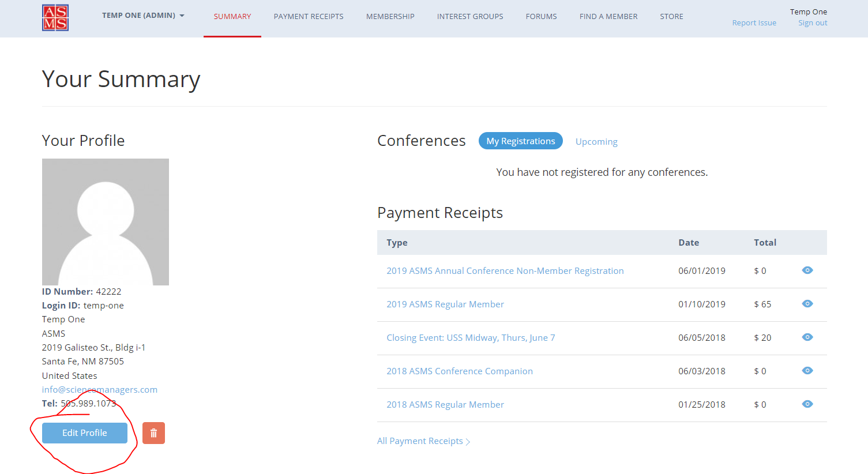The height and width of the screenshot is (474, 868).
Task: Open Forums nav tab
Action: pos(542,17)
